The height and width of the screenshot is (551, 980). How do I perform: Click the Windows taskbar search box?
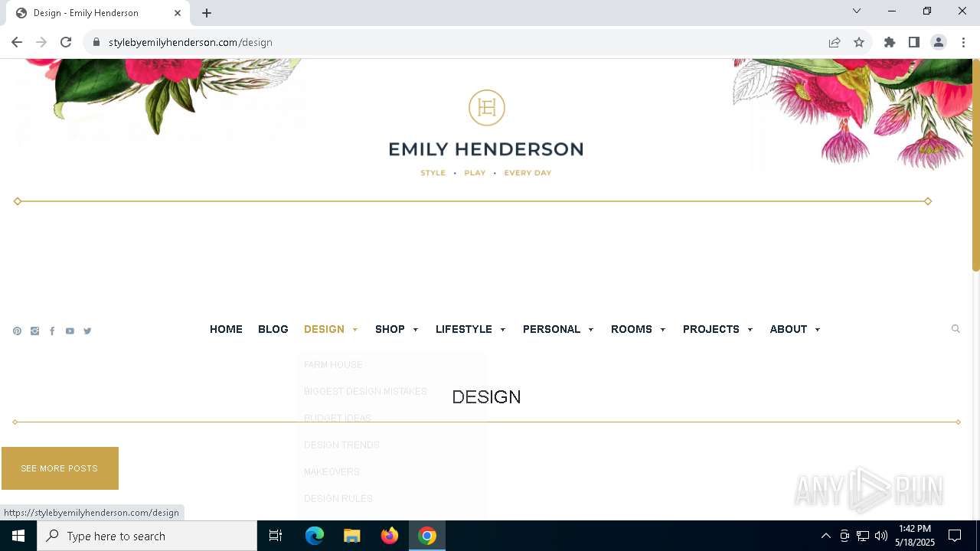(147, 536)
